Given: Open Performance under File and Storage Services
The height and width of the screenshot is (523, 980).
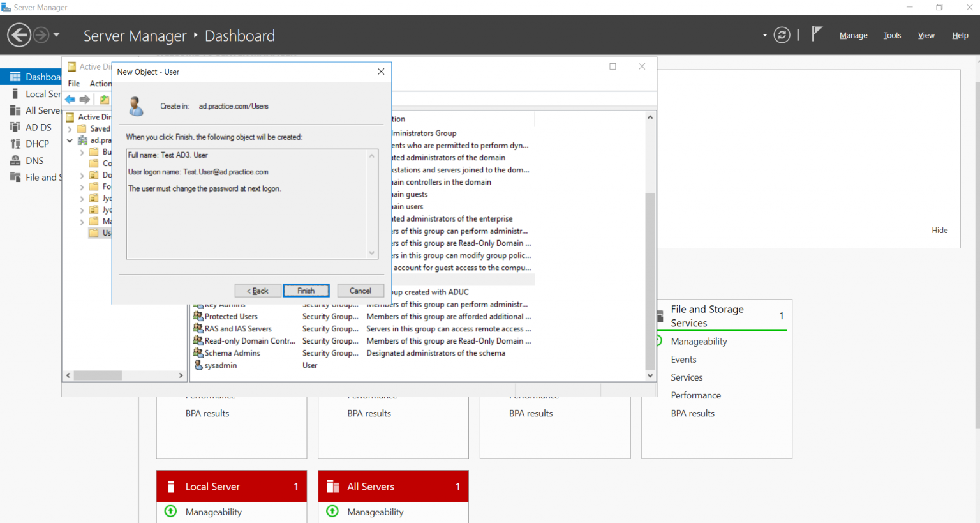Looking at the screenshot, I should (695, 395).
